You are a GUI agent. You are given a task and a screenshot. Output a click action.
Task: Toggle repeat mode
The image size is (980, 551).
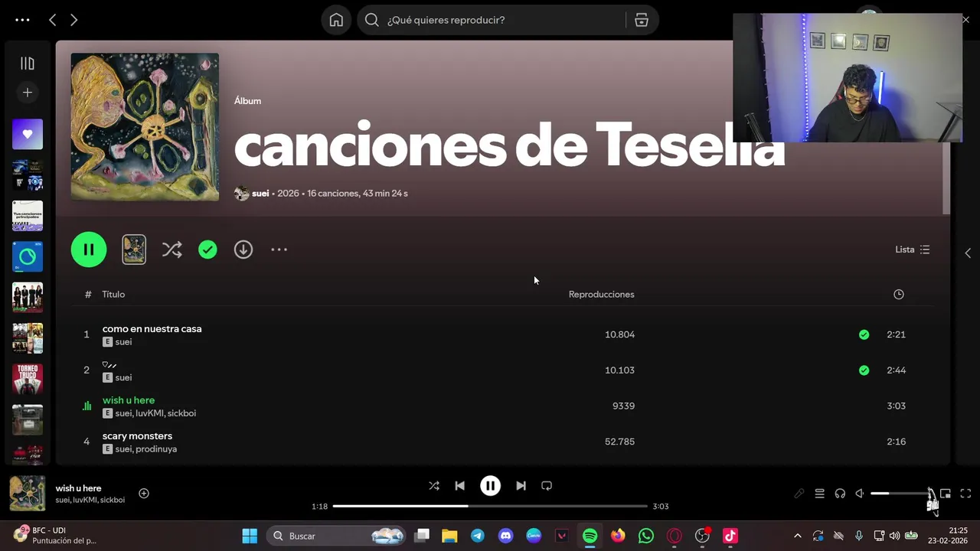[x=547, y=486]
